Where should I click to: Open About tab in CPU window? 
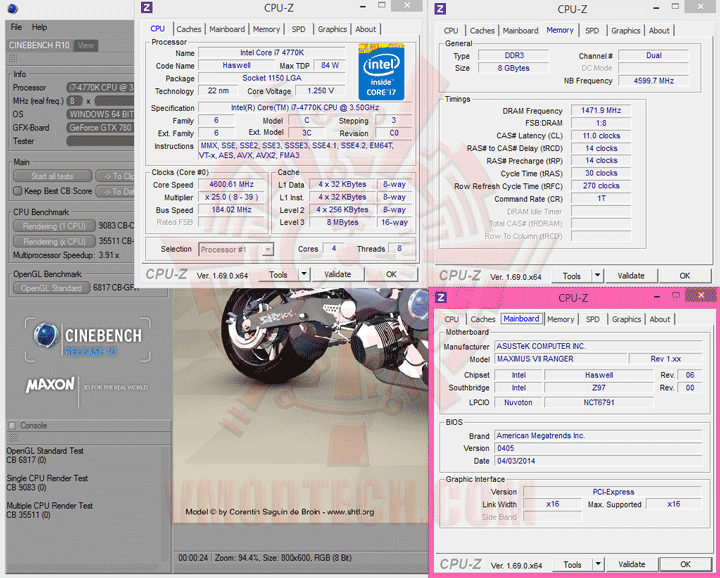pos(366,29)
